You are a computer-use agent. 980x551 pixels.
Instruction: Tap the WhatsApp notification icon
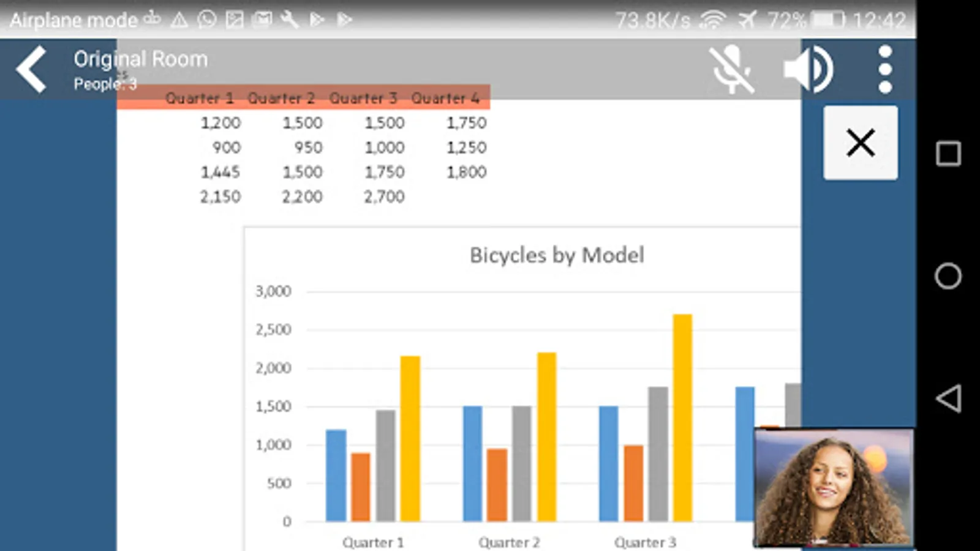tap(207, 20)
